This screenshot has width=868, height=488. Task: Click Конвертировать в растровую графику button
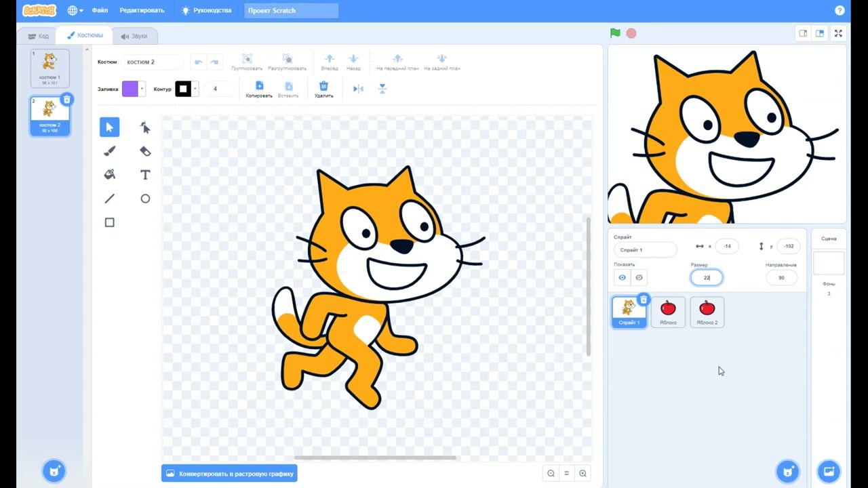coord(229,474)
